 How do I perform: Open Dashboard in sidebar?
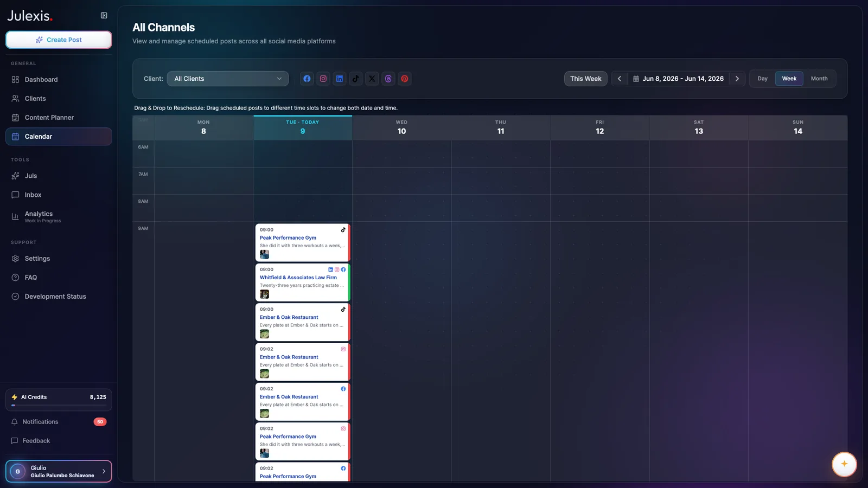pos(59,80)
